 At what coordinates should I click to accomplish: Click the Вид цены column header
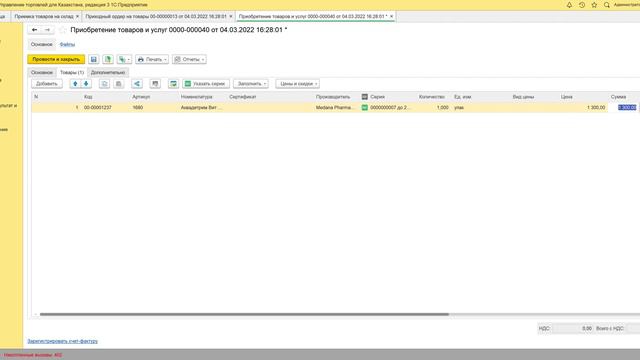tap(523, 97)
